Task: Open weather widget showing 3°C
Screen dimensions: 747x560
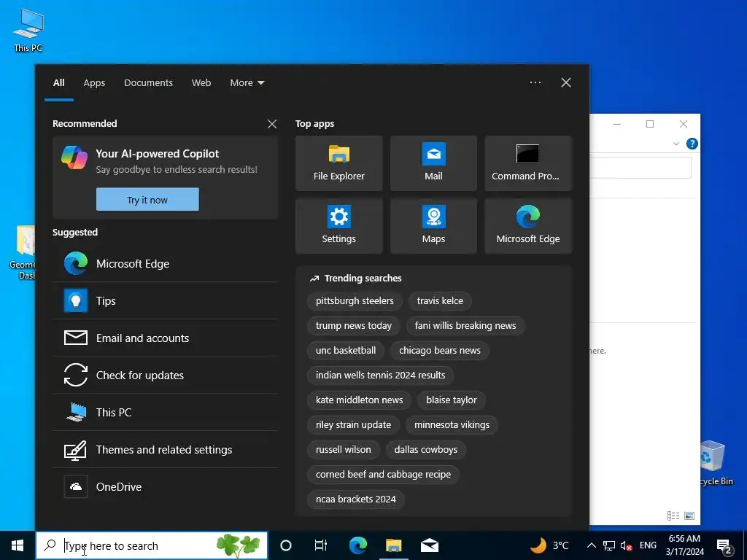Action: pyautogui.click(x=550, y=545)
